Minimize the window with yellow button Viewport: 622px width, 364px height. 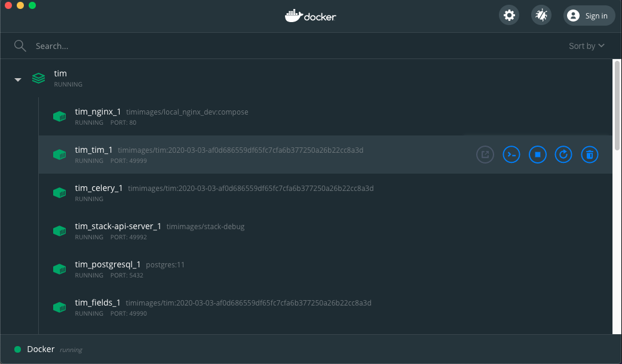point(20,5)
